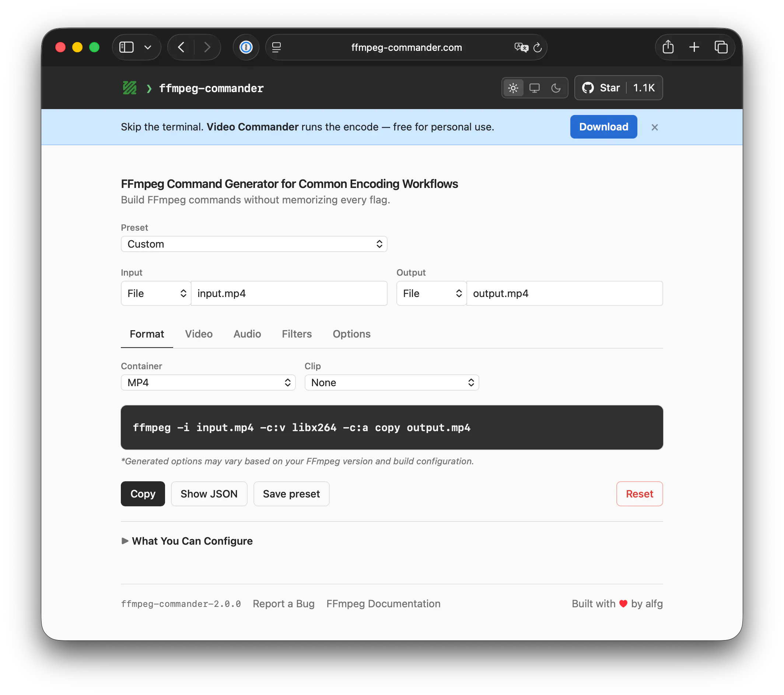Open the Report a Bug link
This screenshot has width=784, height=695.
click(283, 604)
